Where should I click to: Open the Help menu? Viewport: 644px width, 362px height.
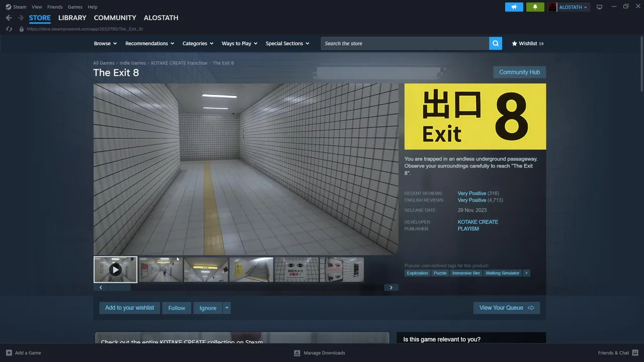(93, 7)
